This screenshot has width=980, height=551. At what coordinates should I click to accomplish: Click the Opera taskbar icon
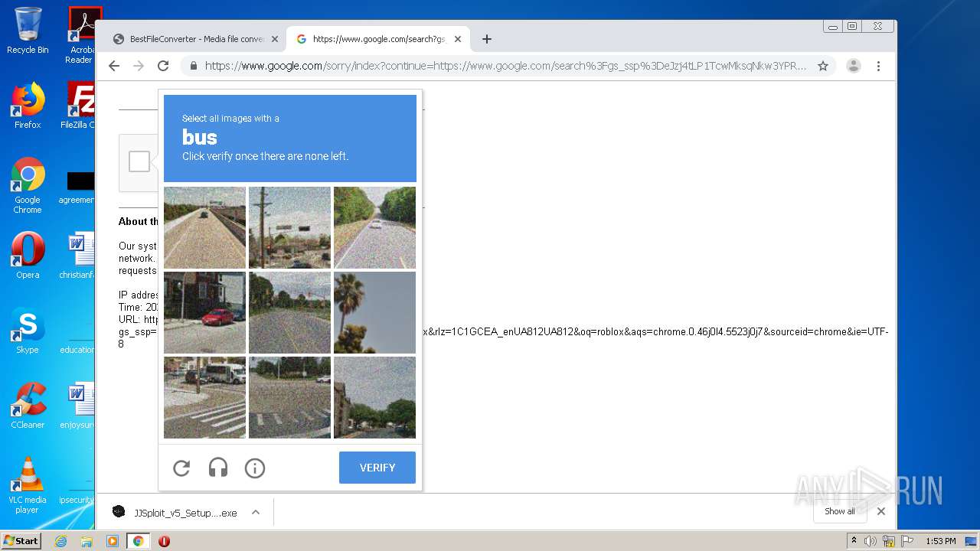coord(164,541)
